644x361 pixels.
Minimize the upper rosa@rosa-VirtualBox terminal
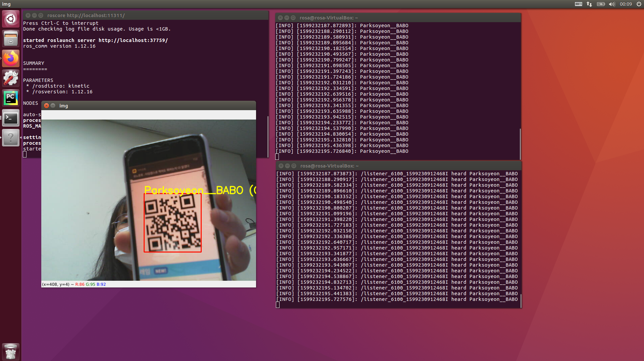click(287, 18)
